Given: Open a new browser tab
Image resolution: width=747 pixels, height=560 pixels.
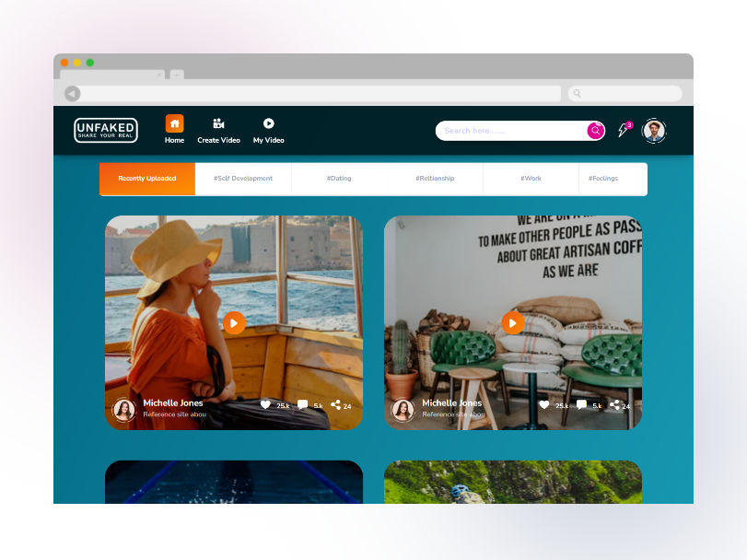Looking at the screenshot, I should tap(177, 75).
